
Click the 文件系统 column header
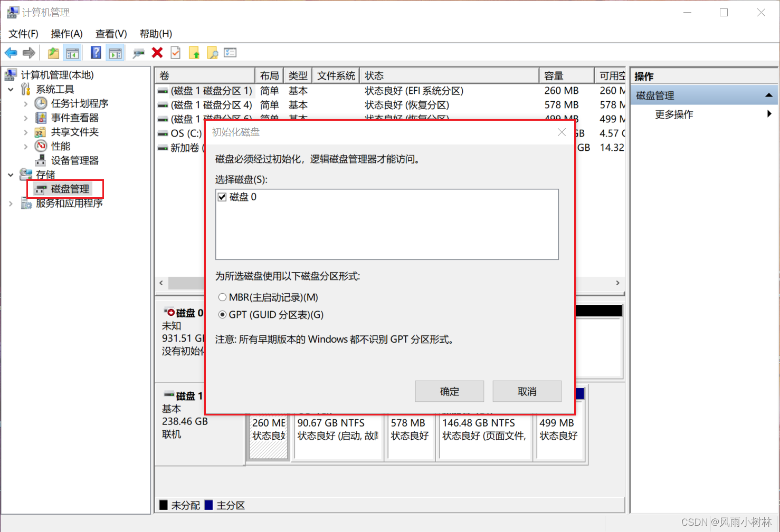click(x=336, y=76)
